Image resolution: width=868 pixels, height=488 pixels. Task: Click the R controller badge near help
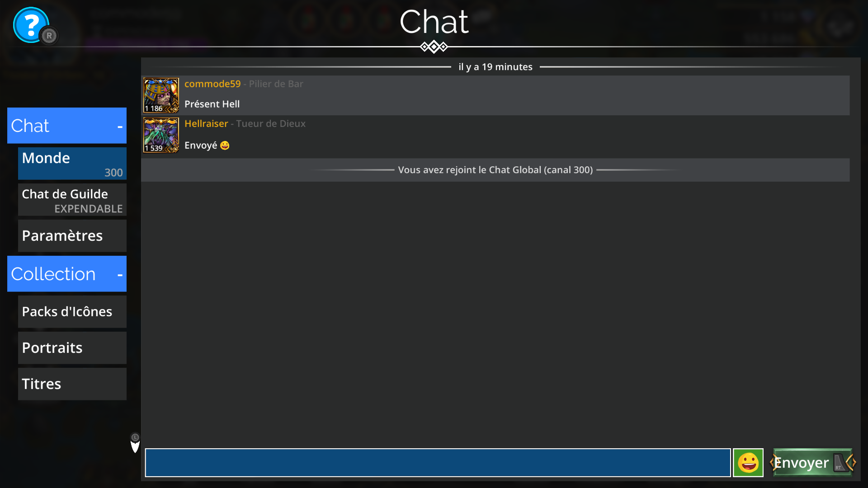point(49,36)
